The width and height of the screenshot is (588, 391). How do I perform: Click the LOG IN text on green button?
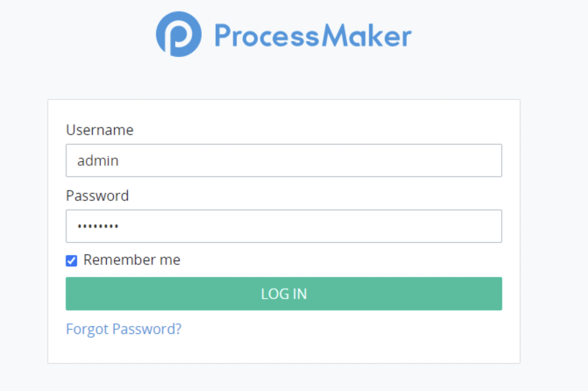click(x=284, y=294)
